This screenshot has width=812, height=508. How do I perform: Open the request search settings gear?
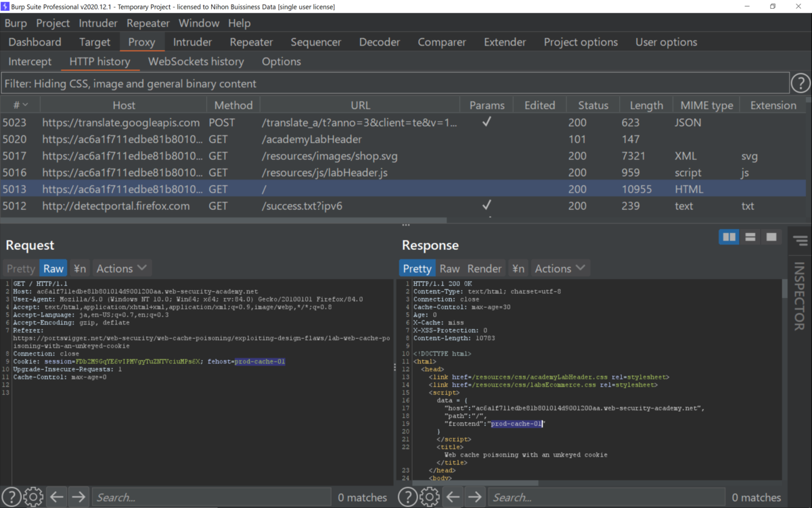click(x=33, y=497)
